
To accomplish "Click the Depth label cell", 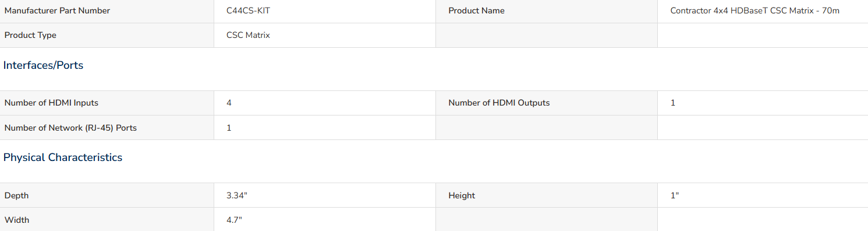I will [107, 195].
